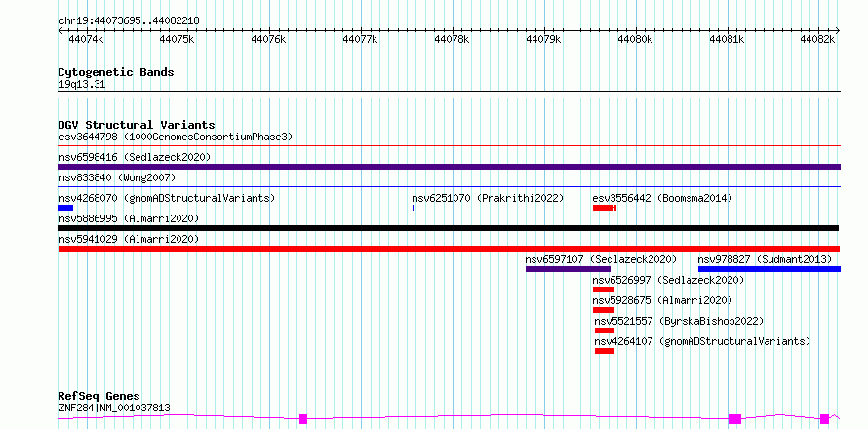Screen dimensions: 868x429
Task: Select the thin red esv3644798 variant line
Action: [x=449, y=146]
